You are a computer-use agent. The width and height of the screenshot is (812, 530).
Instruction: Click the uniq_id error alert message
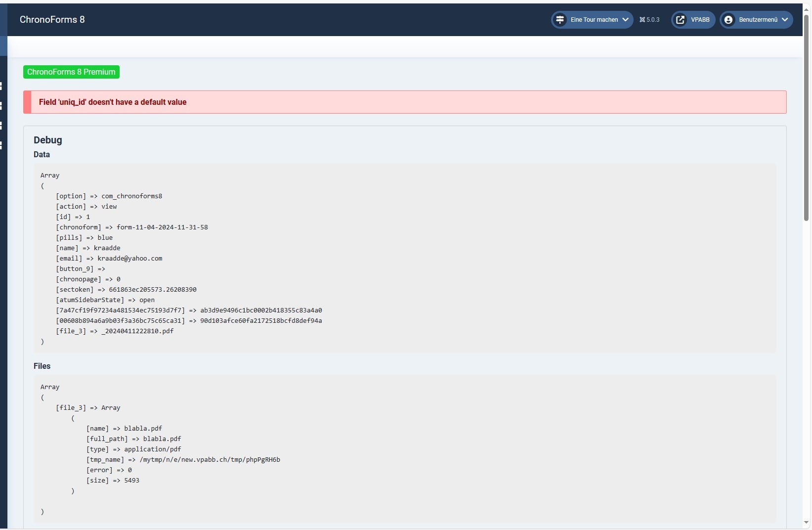coord(113,102)
